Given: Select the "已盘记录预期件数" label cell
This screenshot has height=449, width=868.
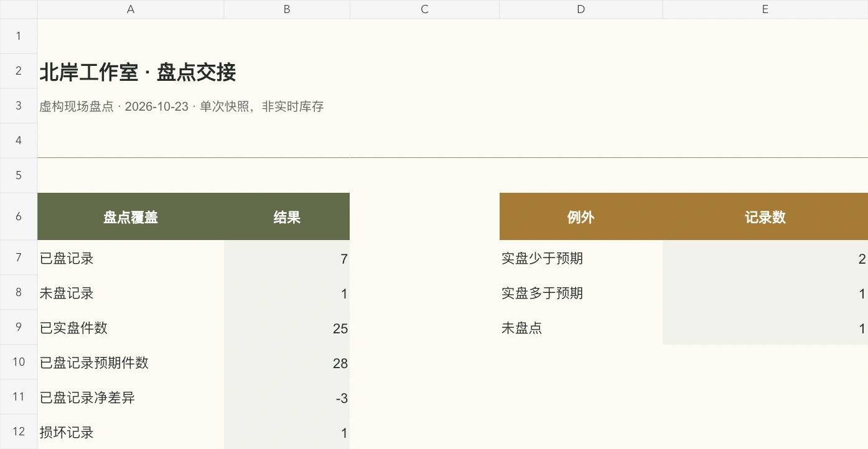Looking at the screenshot, I should pyautogui.click(x=131, y=362).
